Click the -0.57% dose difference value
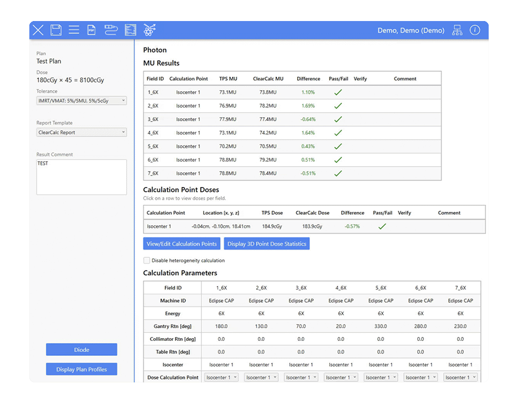 pyautogui.click(x=352, y=226)
